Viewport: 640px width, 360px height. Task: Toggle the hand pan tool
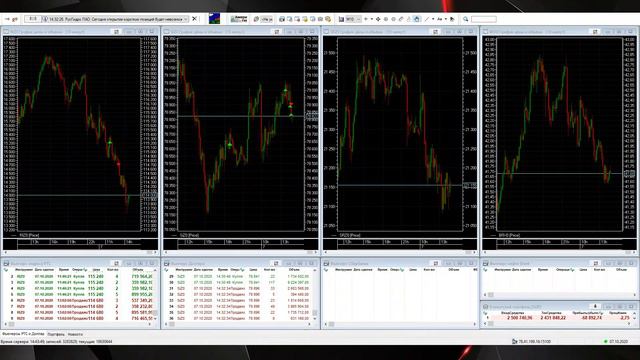416,19
